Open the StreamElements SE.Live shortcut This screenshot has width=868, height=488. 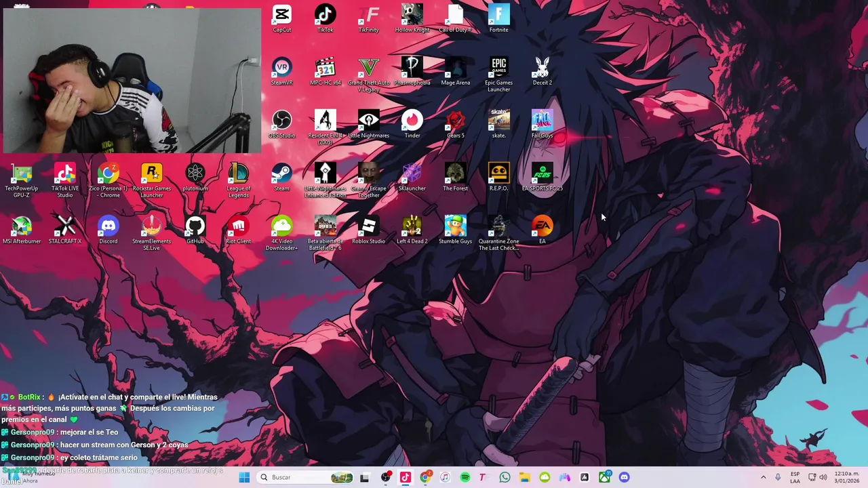(152, 233)
